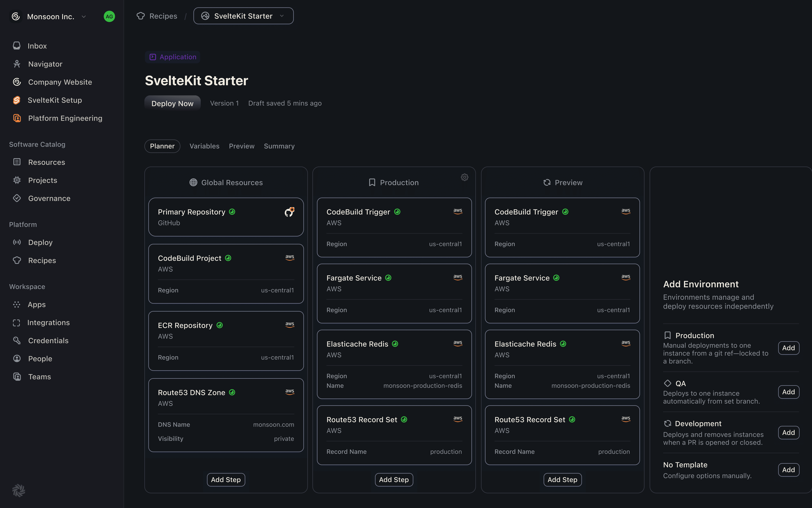Open Teams page
This screenshot has height=508, width=812.
32,377
